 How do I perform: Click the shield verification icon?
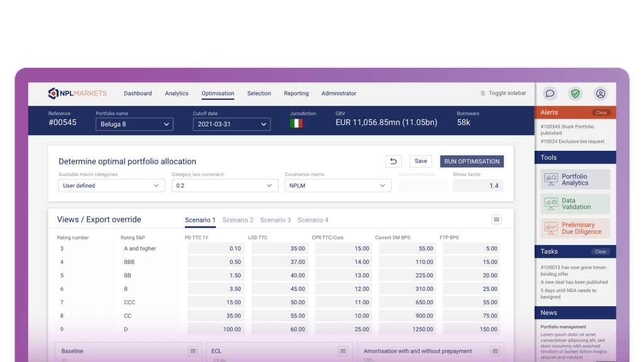575,93
